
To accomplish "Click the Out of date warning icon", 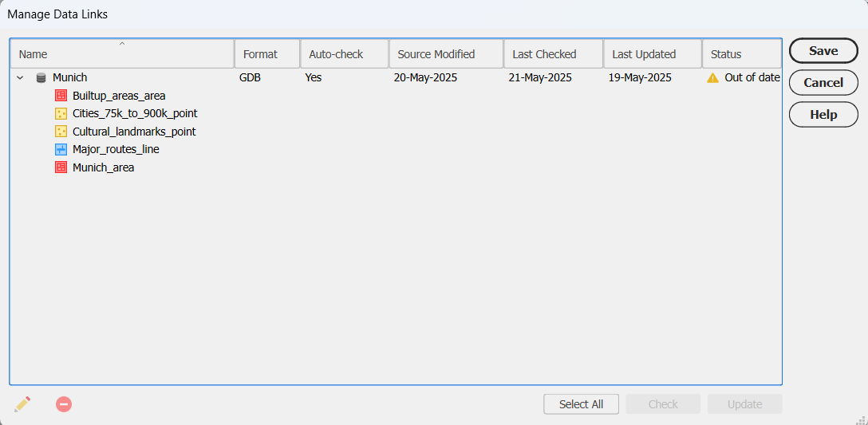I will [713, 78].
